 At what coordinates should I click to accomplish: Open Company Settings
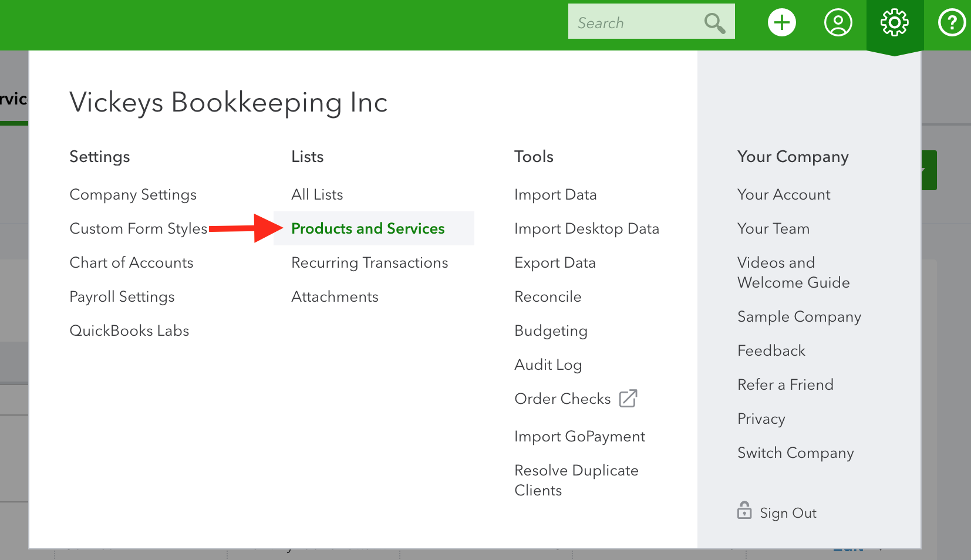[133, 195]
